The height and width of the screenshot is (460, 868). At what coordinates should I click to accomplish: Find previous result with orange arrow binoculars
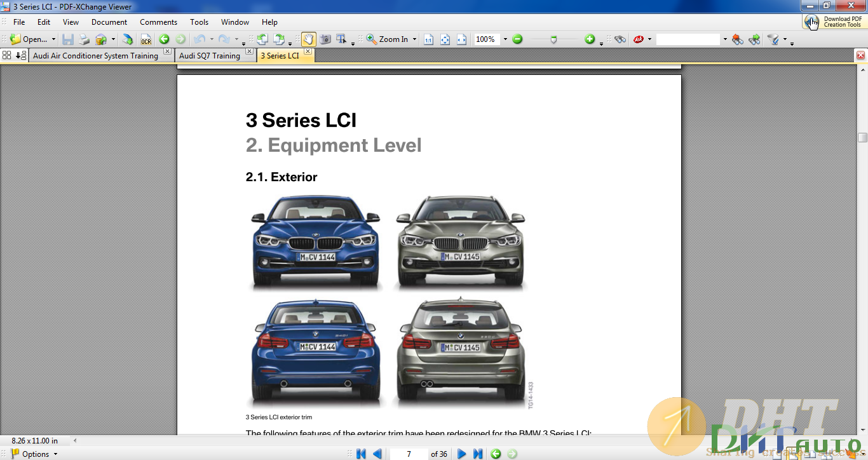738,39
